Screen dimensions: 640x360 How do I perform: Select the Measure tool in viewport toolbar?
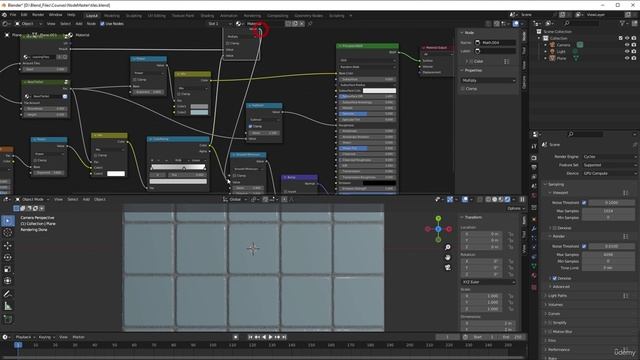tap(8, 306)
